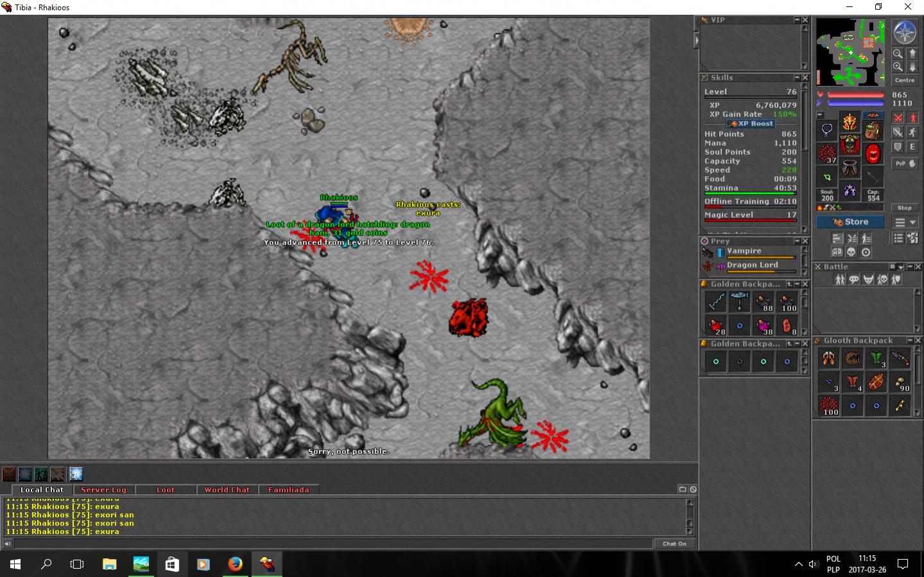Zoom out the minimap
The height and width of the screenshot is (577, 924).
[x=898, y=54]
